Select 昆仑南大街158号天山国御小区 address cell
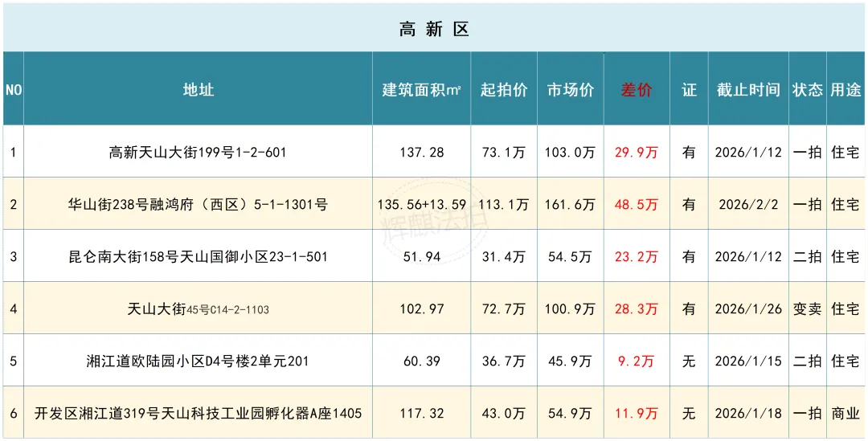868x441 pixels. point(198,257)
